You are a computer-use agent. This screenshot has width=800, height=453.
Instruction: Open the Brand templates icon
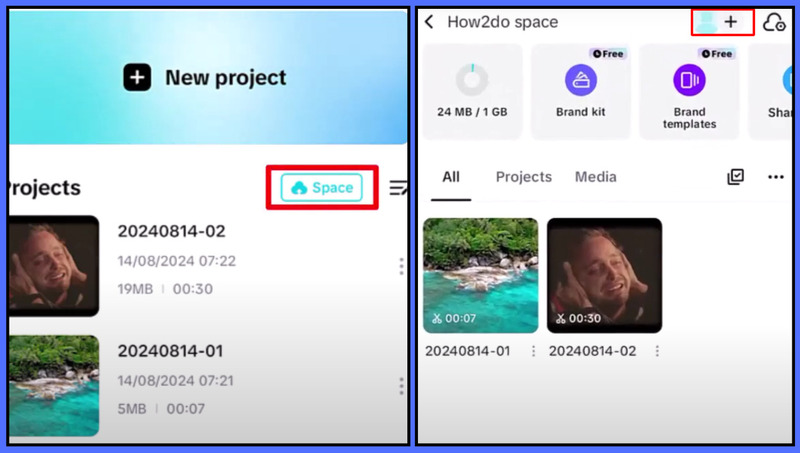click(689, 80)
